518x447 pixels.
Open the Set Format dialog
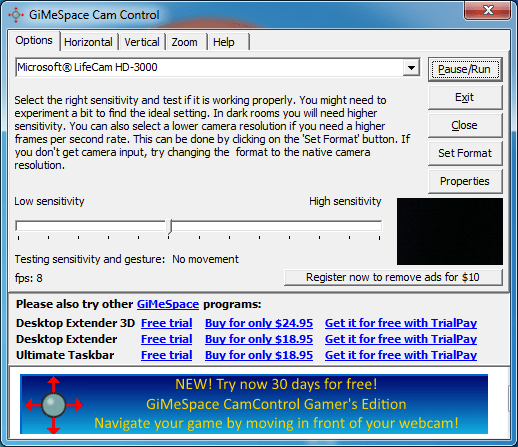pyautogui.click(x=465, y=153)
